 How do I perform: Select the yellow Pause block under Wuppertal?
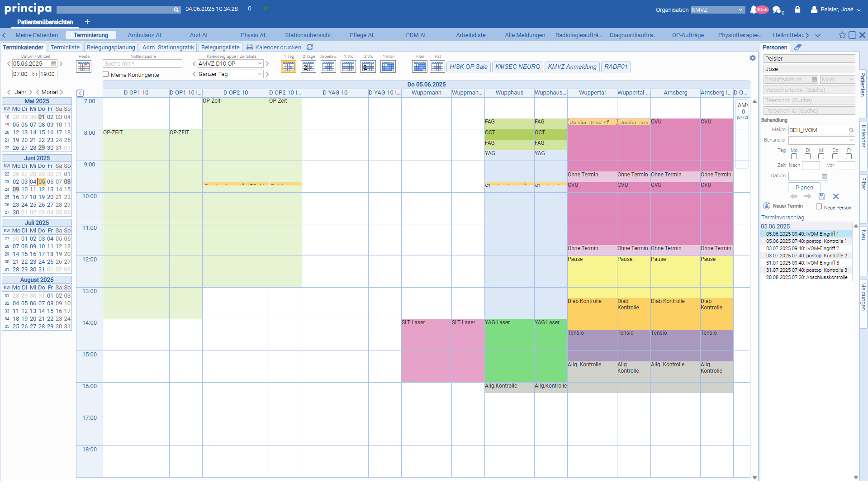(592, 277)
